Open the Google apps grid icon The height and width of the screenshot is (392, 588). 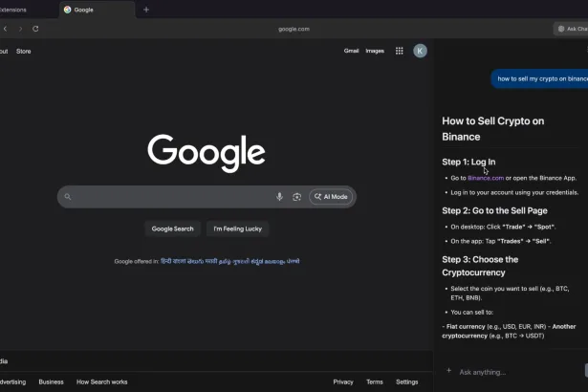399,51
